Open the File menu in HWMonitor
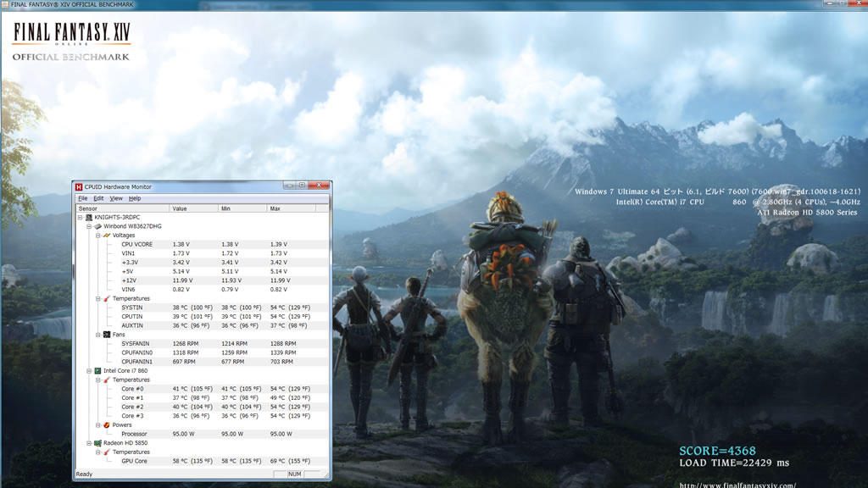Screen dimensions: 868x488 tap(83, 198)
